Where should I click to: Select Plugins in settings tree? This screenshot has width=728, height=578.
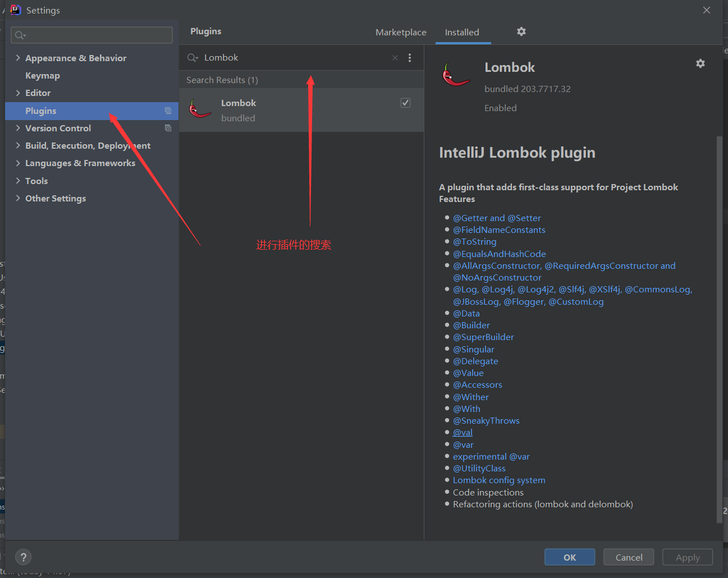click(92, 111)
